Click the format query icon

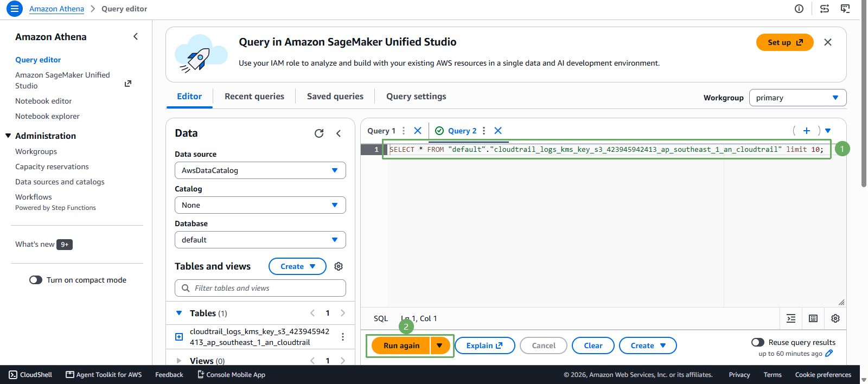(x=791, y=318)
